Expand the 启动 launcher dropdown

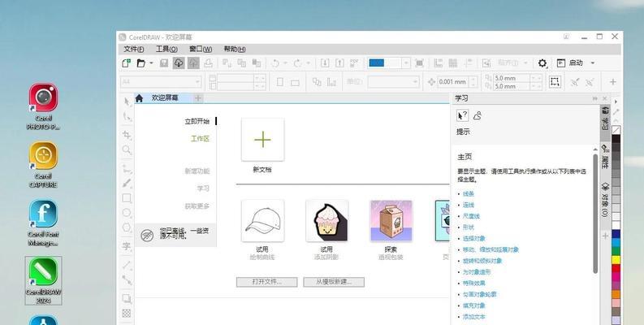pyautogui.click(x=592, y=63)
